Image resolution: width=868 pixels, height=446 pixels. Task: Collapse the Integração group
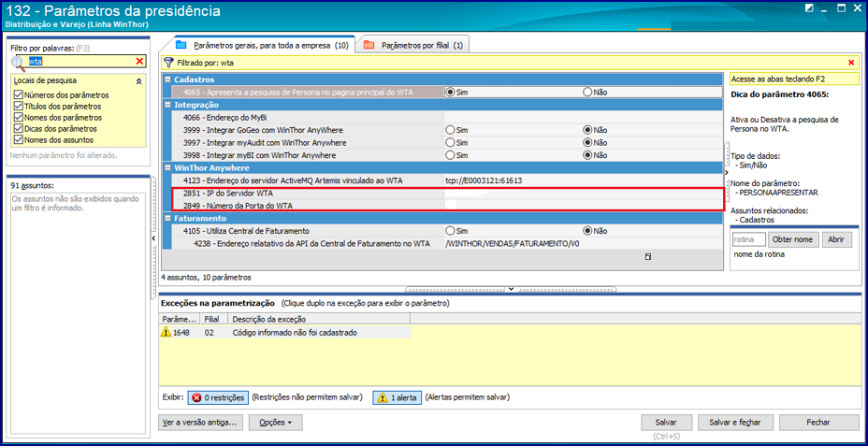(167, 105)
